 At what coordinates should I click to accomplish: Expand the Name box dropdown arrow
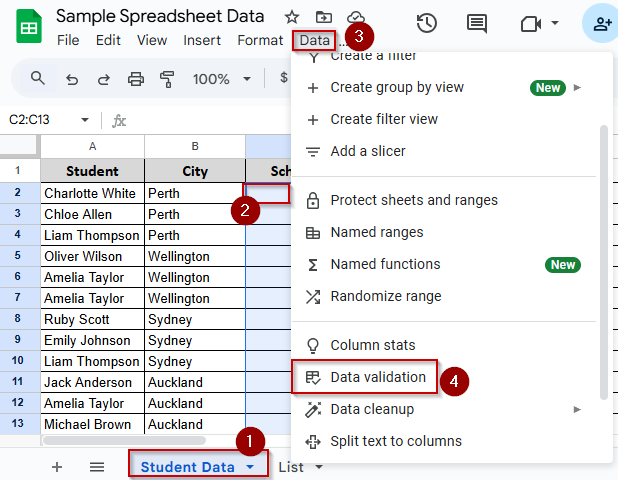(85, 119)
